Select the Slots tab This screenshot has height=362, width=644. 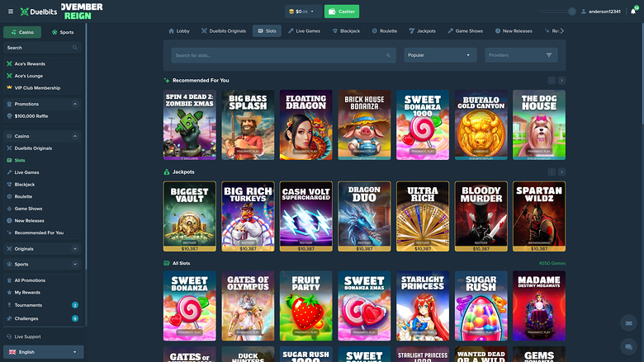[x=267, y=31]
